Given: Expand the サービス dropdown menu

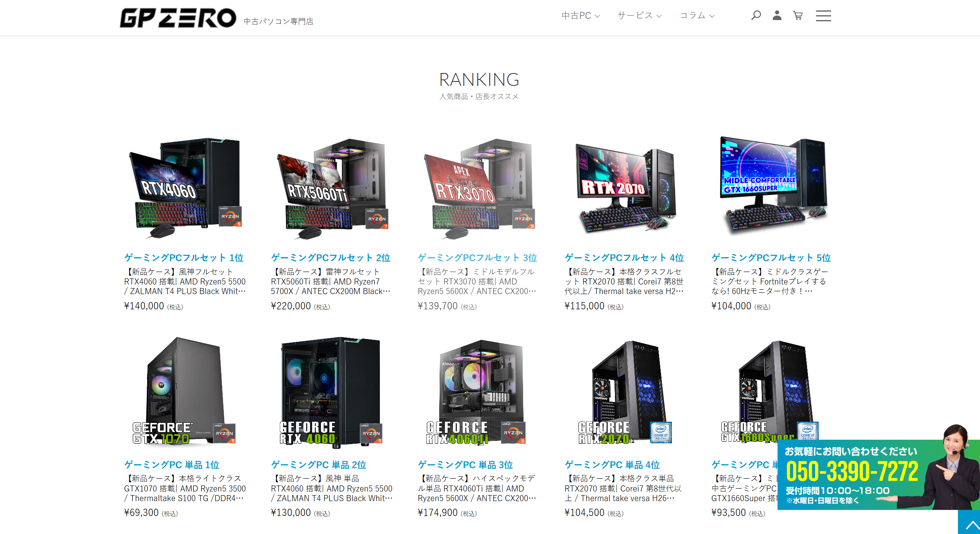Looking at the screenshot, I should (639, 16).
